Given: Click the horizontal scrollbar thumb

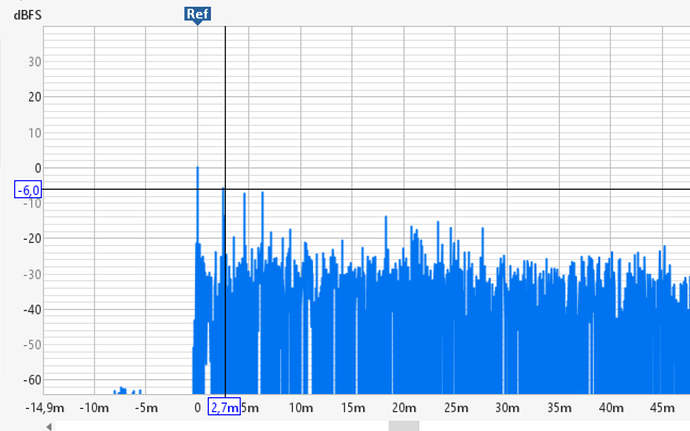Looking at the screenshot, I should (x=403, y=425).
